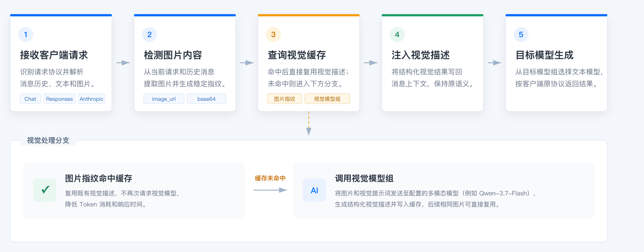Click the 图片指纹 tag
Image resolution: width=644 pixels, height=252 pixels.
tap(285, 99)
